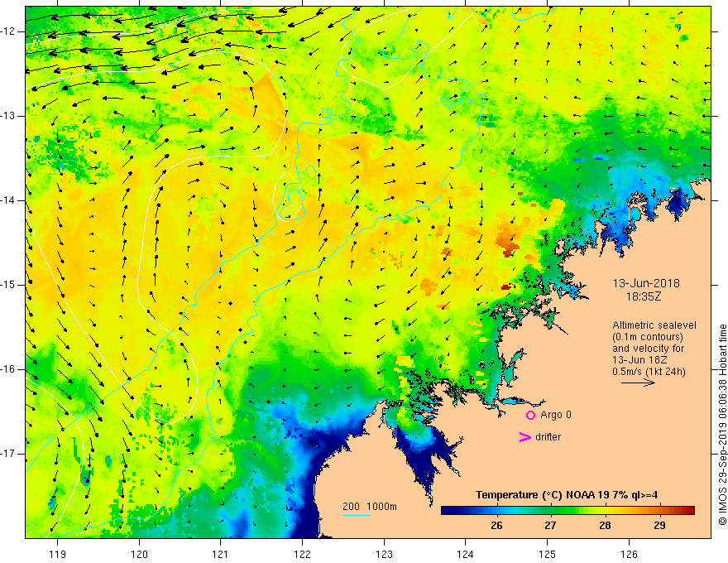Click the 'and velocity for' caption line
This screenshot has height=563, width=728.
648,349
